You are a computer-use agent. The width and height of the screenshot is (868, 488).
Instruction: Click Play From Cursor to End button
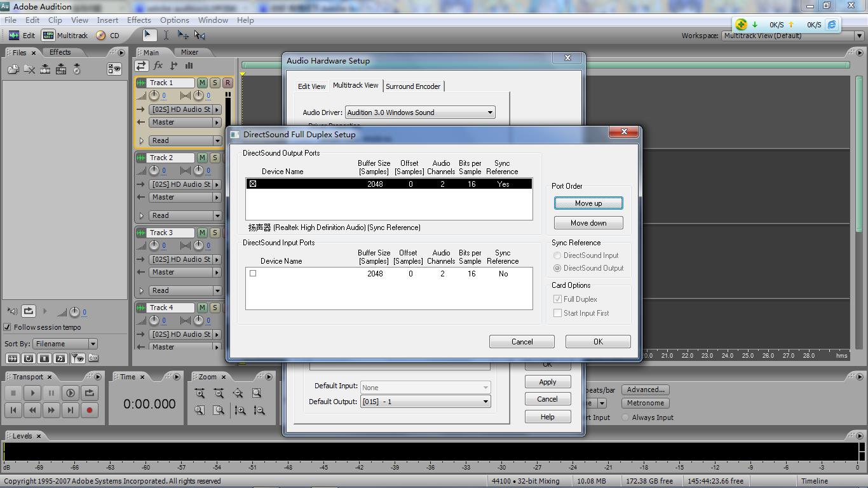click(x=71, y=393)
